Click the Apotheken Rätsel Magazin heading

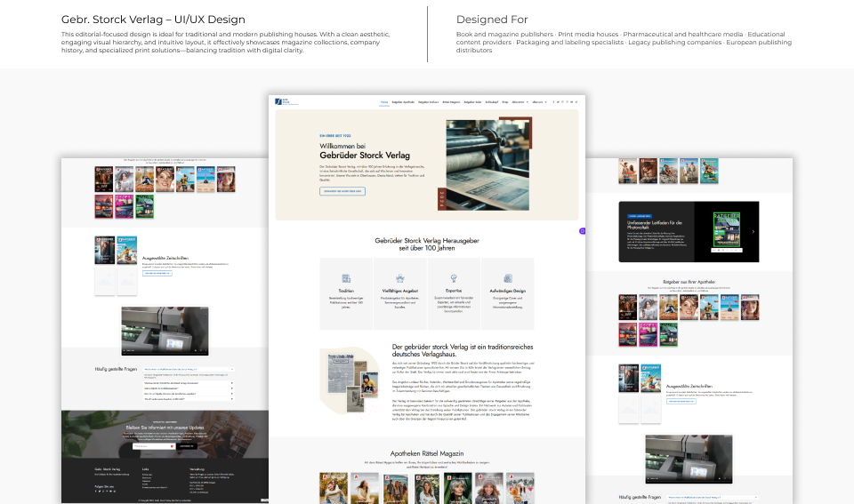point(427,453)
